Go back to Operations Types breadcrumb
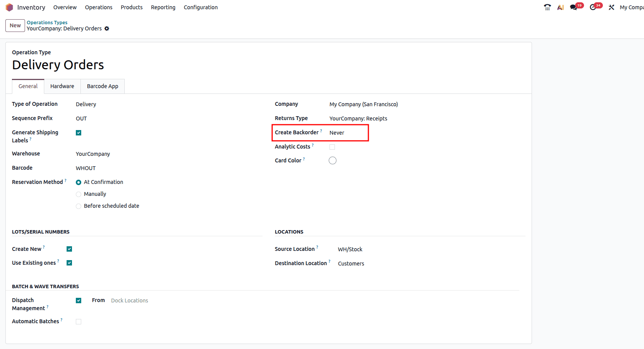Screen dimensions: 644x349 coord(47,22)
